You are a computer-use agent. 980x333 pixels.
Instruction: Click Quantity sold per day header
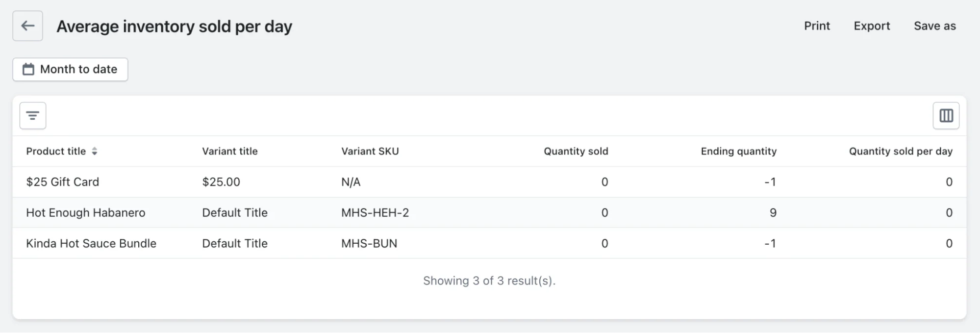900,152
